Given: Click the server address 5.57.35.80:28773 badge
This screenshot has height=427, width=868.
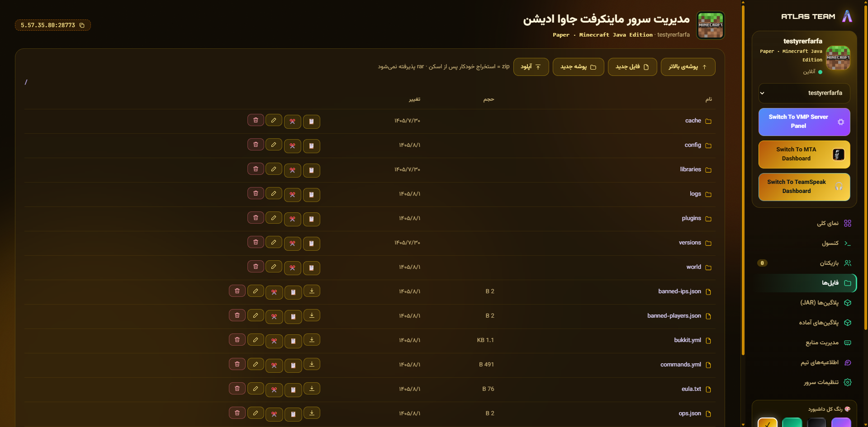Looking at the screenshot, I should (53, 25).
